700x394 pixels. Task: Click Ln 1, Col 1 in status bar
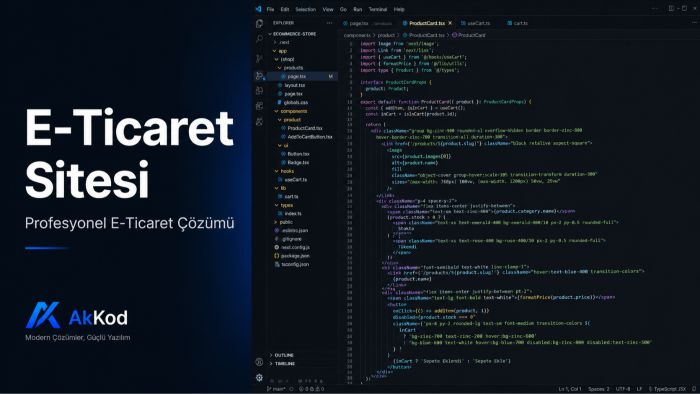click(x=570, y=389)
